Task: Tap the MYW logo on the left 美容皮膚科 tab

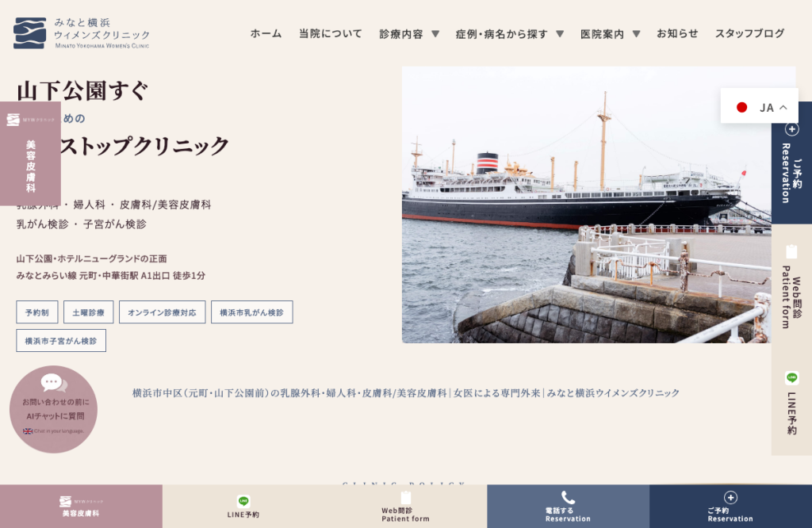Action: coord(30,120)
